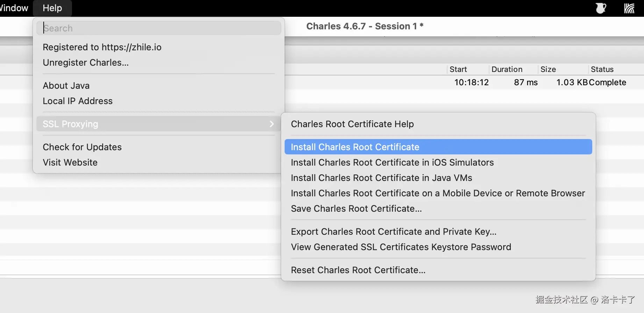
Task: Select the Complete status cell
Action: coord(608,82)
